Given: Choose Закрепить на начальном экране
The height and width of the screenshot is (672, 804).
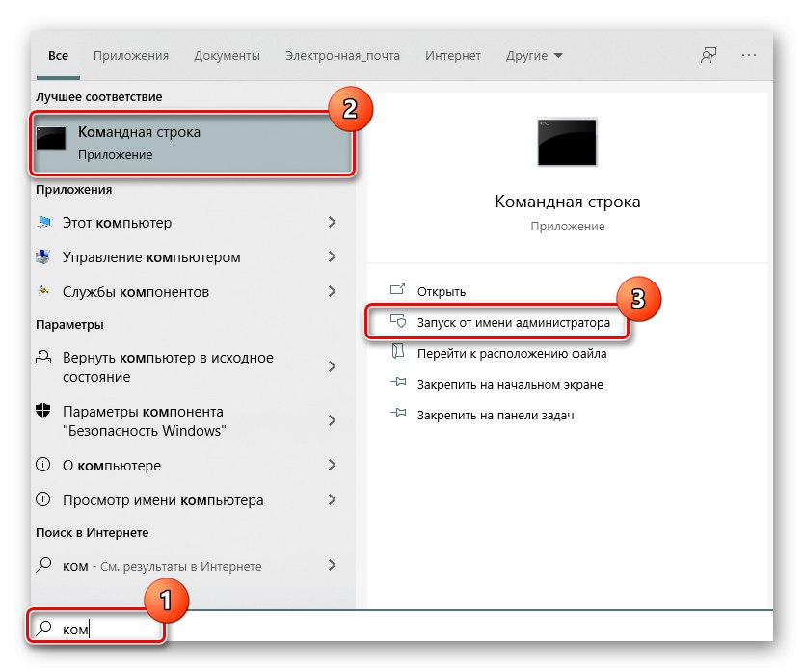Looking at the screenshot, I should [510, 384].
